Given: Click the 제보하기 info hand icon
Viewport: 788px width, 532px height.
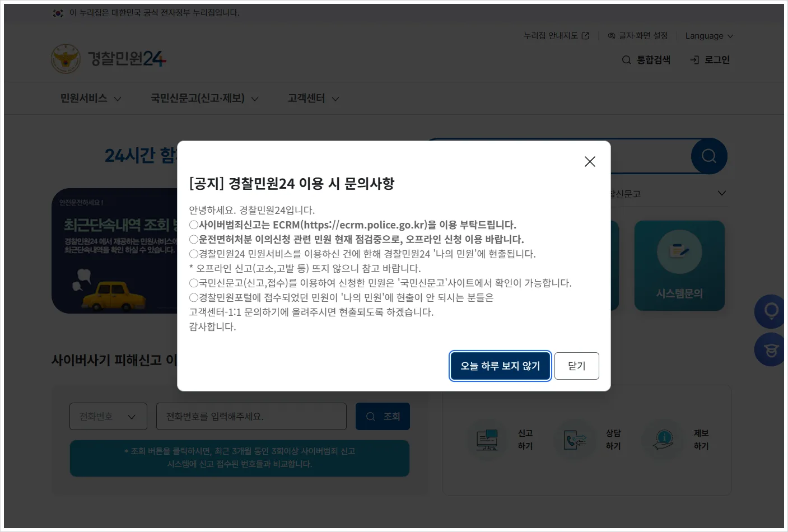Looking at the screenshot, I should (x=663, y=439).
